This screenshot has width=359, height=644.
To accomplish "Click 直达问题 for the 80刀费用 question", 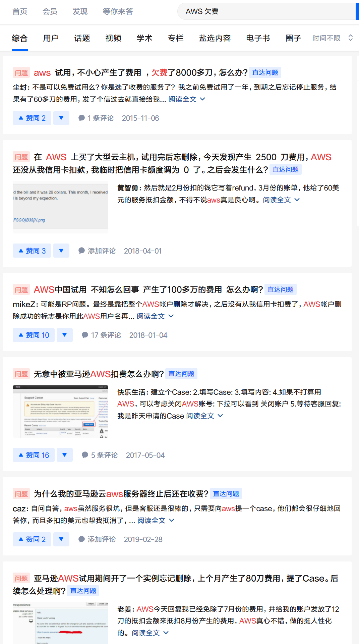I will coord(83,591).
